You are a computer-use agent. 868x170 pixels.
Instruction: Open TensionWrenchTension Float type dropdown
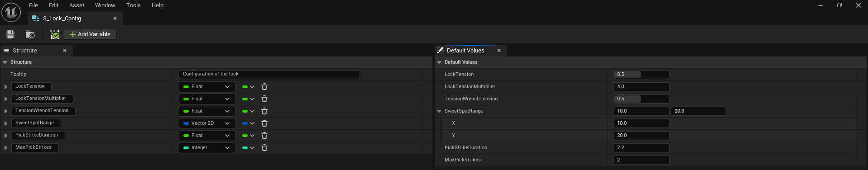207,111
